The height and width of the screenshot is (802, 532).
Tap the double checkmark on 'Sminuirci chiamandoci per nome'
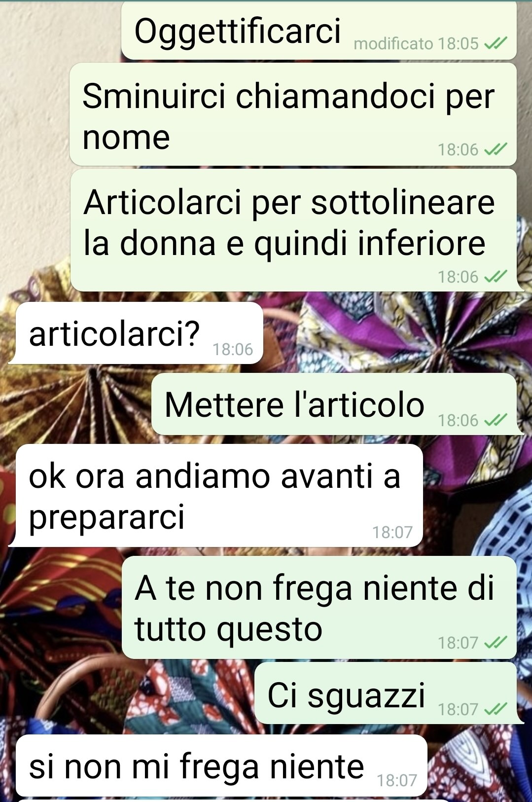pyautogui.click(x=496, y=149)
